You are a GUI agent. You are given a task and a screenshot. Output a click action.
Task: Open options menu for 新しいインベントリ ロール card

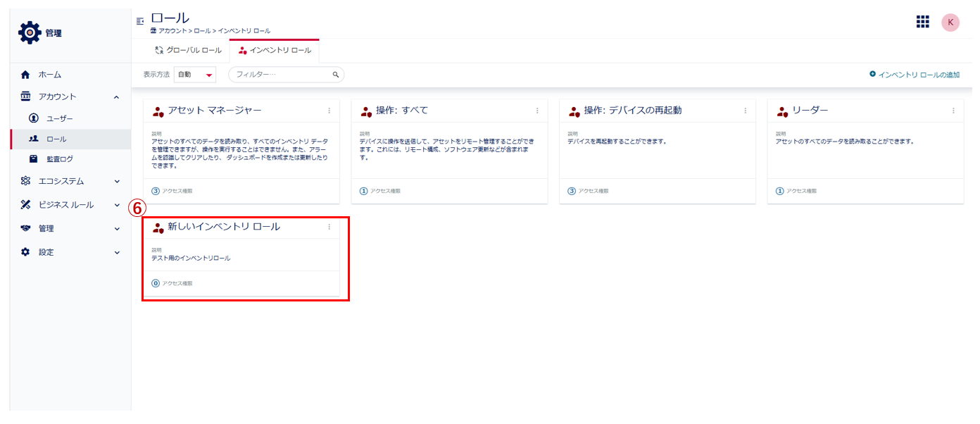pyautogui.click(x=329, y=227)
